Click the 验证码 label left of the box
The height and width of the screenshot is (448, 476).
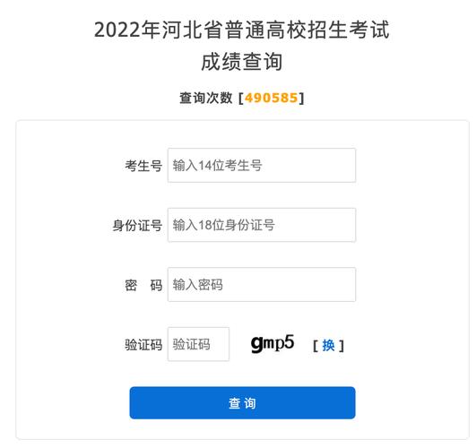(143, 345)
